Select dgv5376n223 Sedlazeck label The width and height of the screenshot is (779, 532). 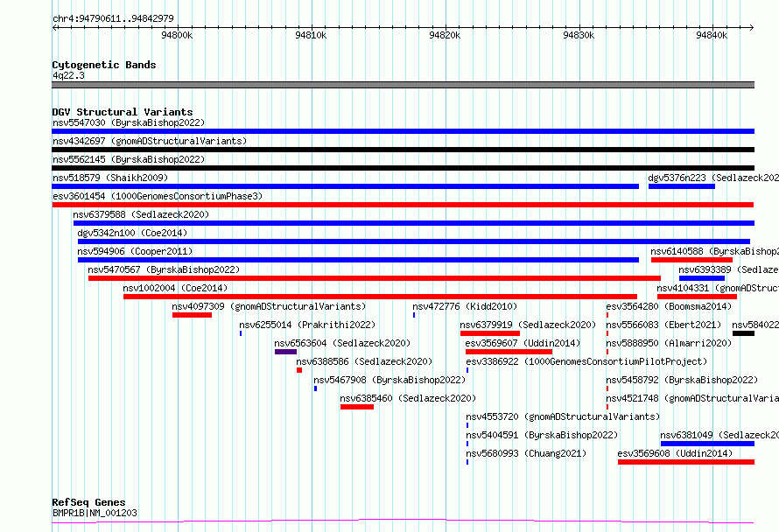tap(713, 178)
